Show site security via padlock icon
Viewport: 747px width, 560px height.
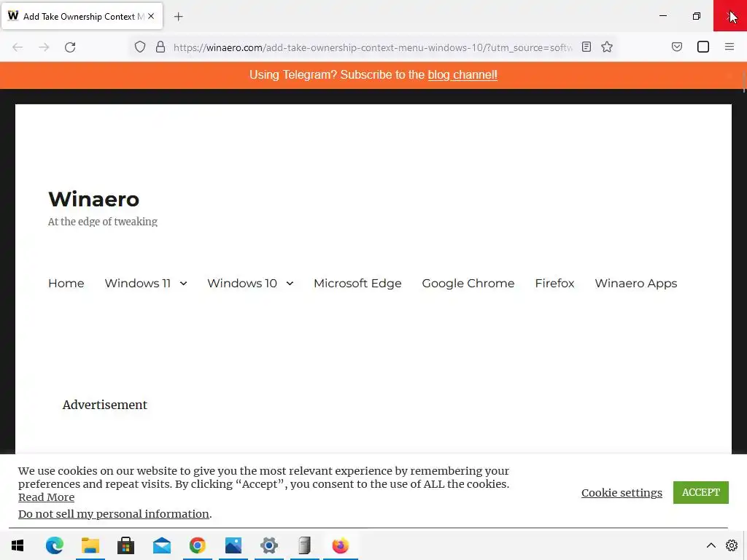coord(160,47)
